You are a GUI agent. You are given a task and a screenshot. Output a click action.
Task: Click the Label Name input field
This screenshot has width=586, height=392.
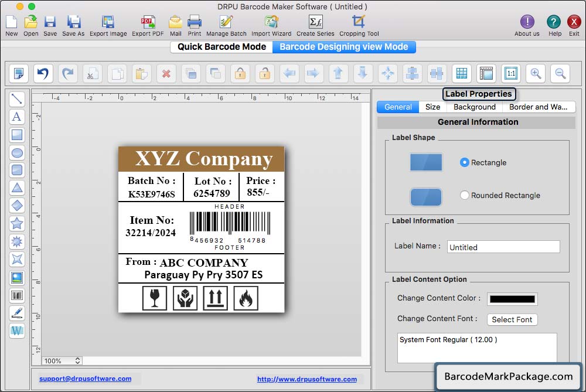pyautogui.click(x=503, y=247)
